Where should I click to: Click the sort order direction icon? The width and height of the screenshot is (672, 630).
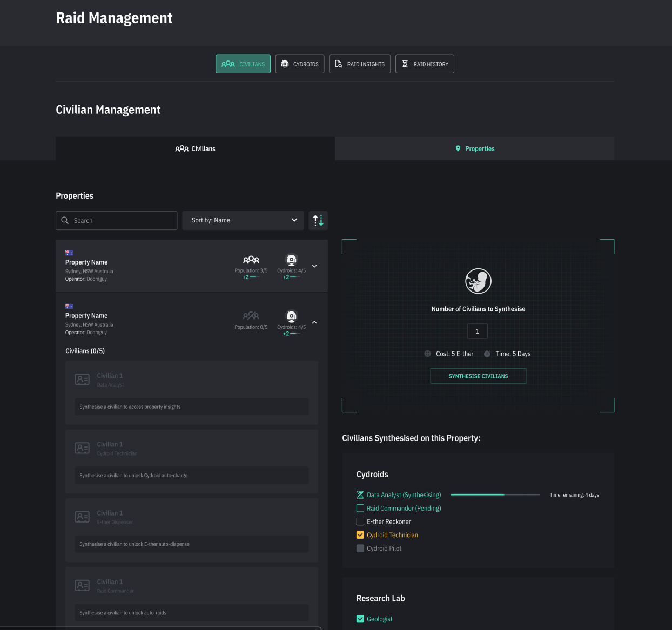pos(318,220)
